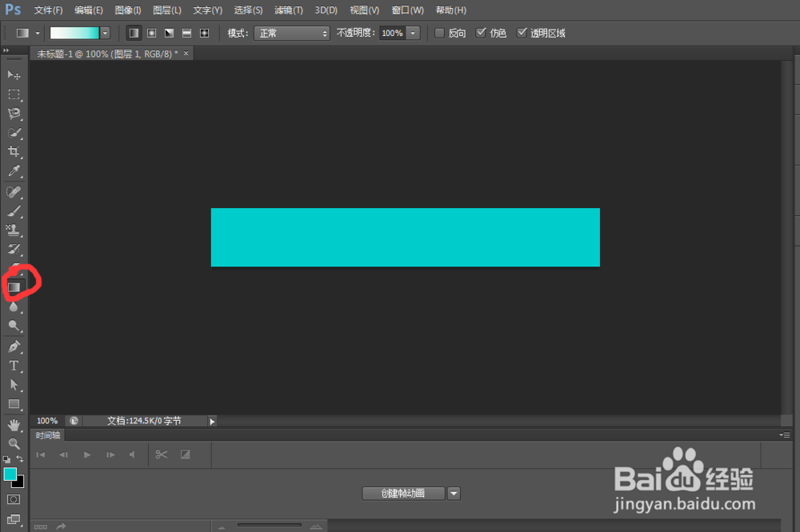Open the 3D(D) menu
This screenshot has height=532, width=800.
(x=326, y=10)
